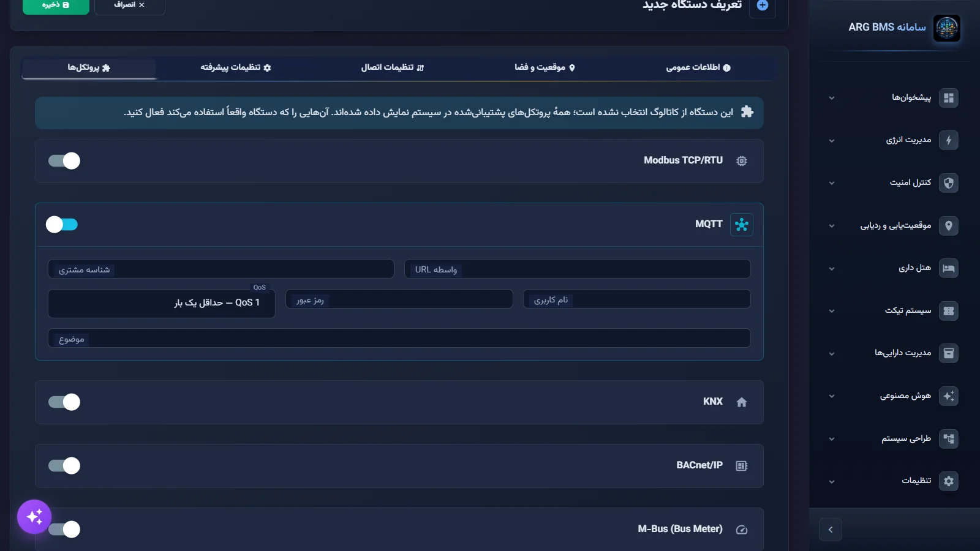
Task: Click the ARG BMS سامانه title text
Action: coord(887,28)
